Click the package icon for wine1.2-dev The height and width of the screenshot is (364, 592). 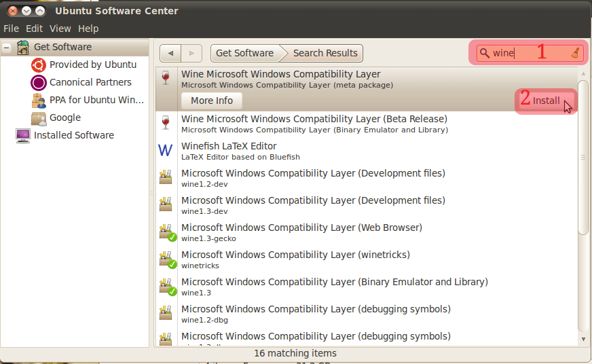click(x=166, y=177)
